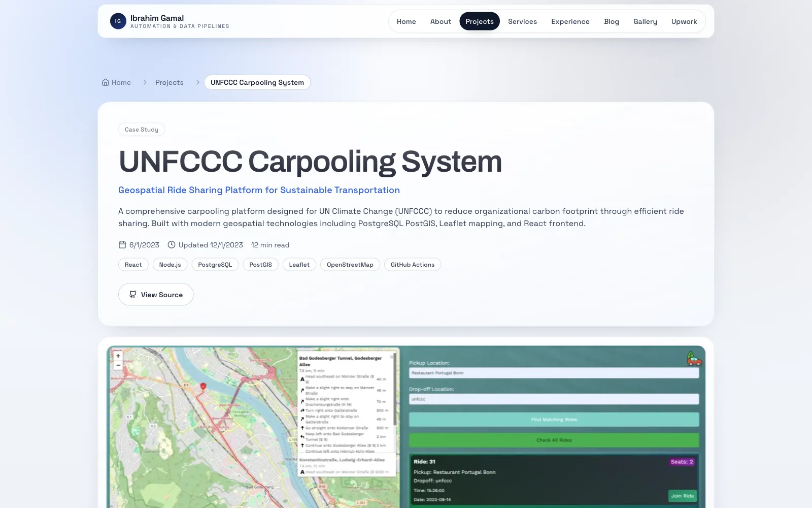Open the Experience section
This screenshot has height=508, width=812.
click(570, 21)
